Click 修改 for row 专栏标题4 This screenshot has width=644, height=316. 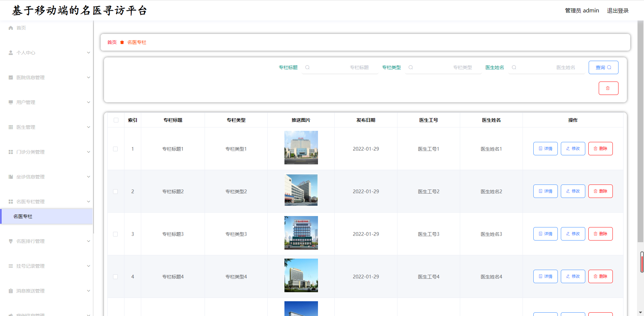pyautogui.click(x=573, y=276)
